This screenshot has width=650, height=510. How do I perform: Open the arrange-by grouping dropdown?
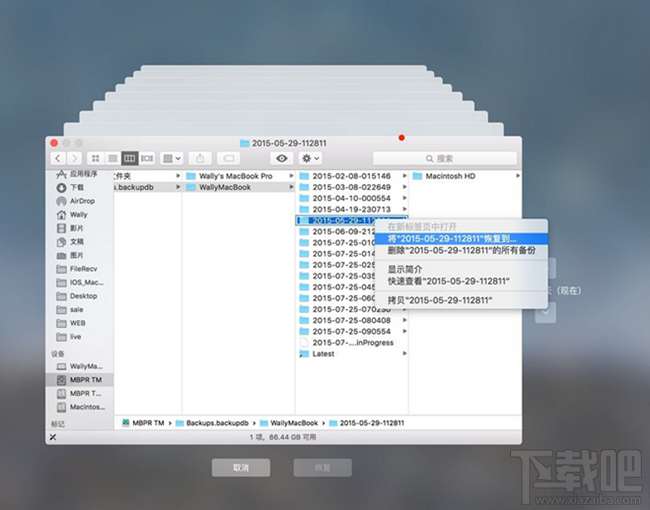tap(171, 158)
